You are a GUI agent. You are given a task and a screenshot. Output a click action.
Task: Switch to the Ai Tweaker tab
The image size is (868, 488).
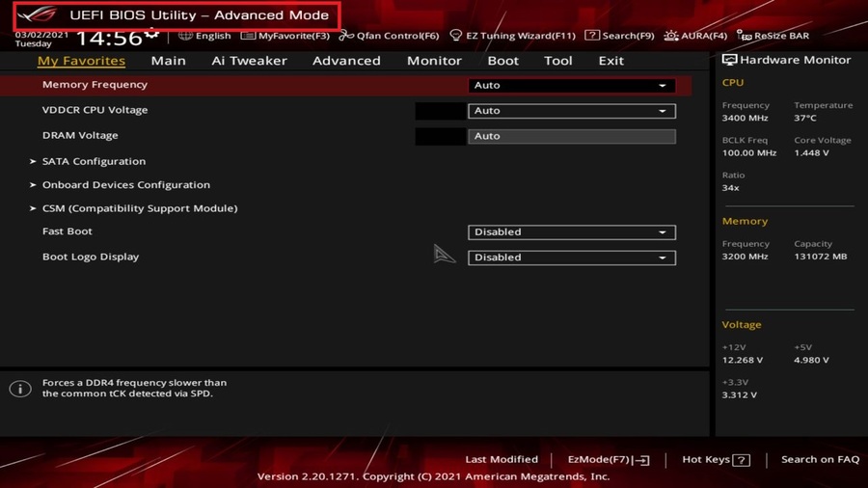coord(249,61)
